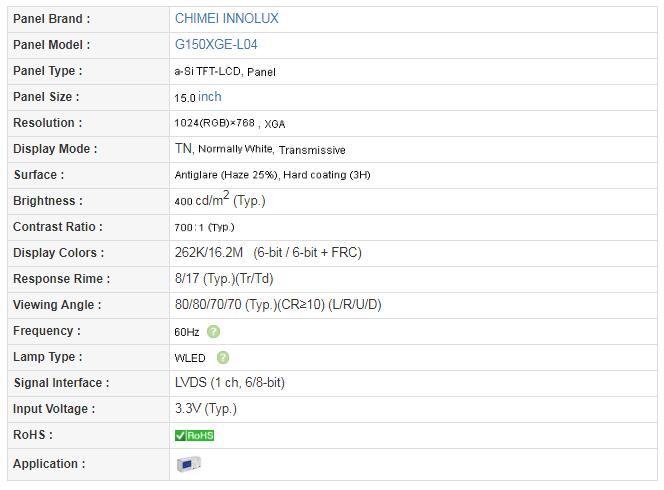The height and width of the screenshot is (490, 664).
Task: Click the WLED lamp type text
Action: click(x=190, y=358)
